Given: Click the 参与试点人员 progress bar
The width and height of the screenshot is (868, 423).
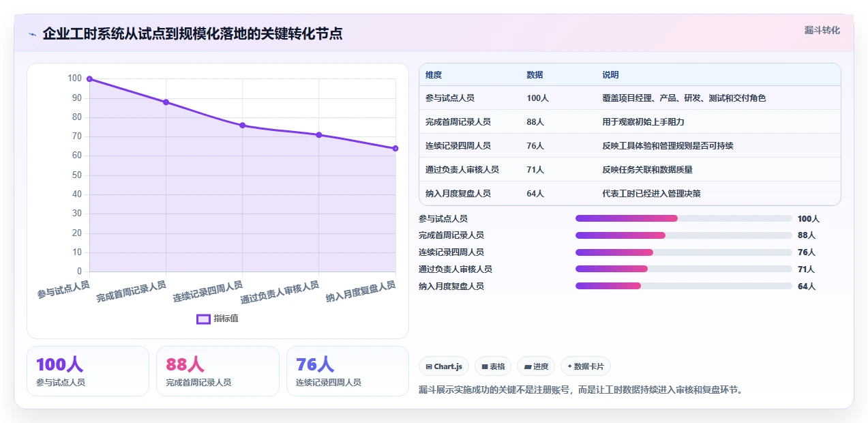Looking at the screenshot, I should point(684,218).
